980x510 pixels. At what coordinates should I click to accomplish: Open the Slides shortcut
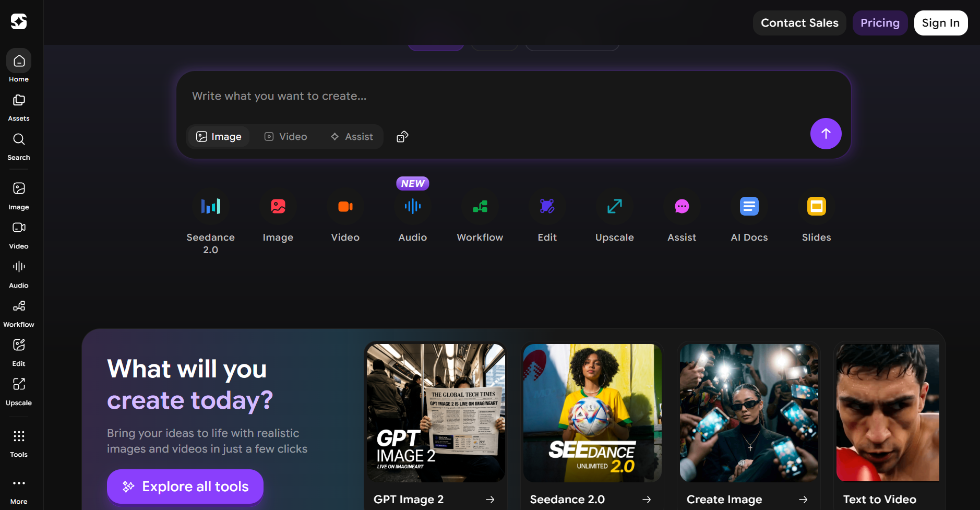coord(817,216)
